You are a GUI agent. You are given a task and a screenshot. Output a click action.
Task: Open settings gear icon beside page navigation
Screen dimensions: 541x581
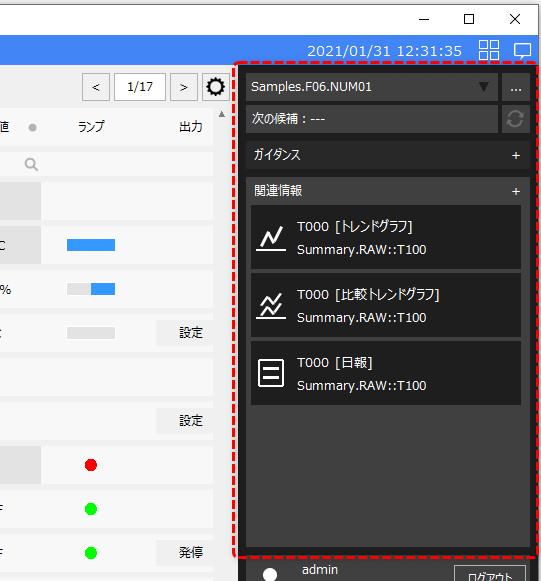[215, 87]
